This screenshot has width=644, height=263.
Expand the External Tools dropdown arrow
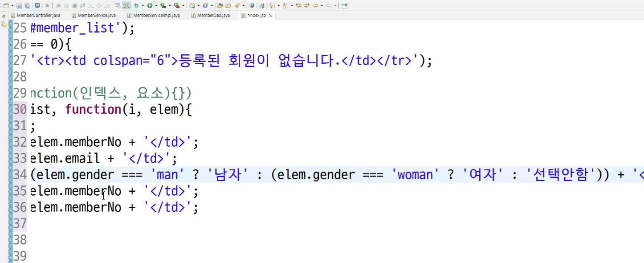[x=183, y=6]
